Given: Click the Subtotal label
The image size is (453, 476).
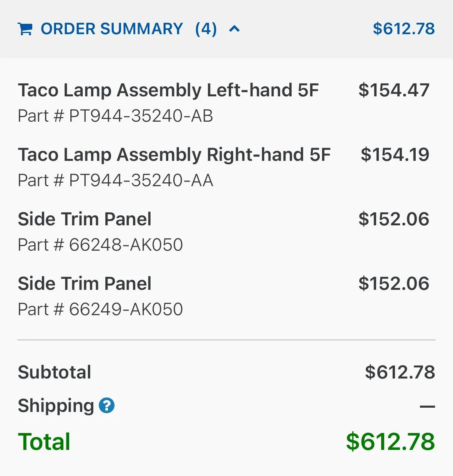Looking at the screenshot, I should point(55,372).
